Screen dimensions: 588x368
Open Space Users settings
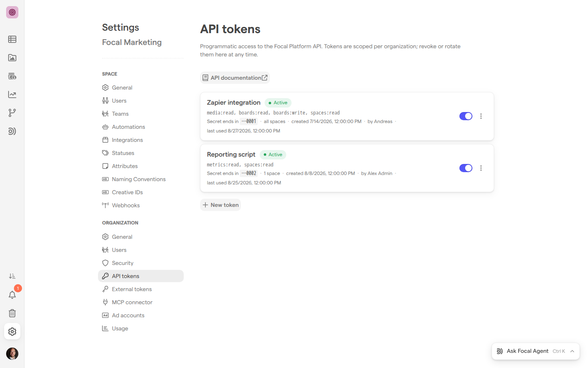(x=141, y=101)
